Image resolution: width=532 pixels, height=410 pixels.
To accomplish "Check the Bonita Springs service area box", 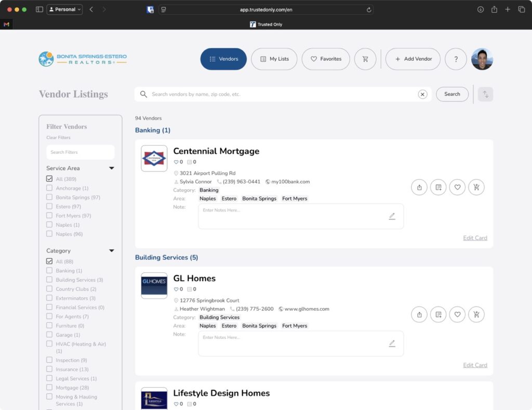I will point(49,197).
